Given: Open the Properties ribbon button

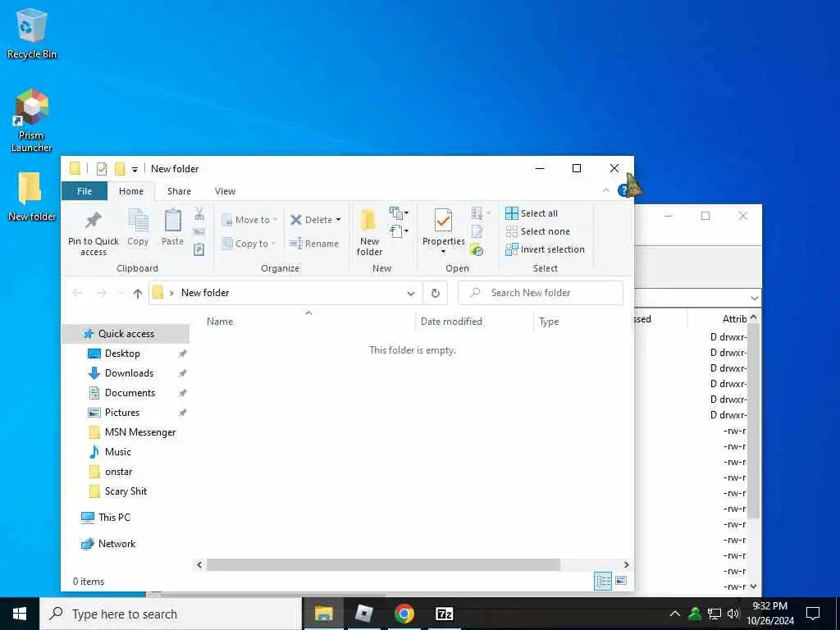Looking at the screenshot, I should [x=443, y=232].
